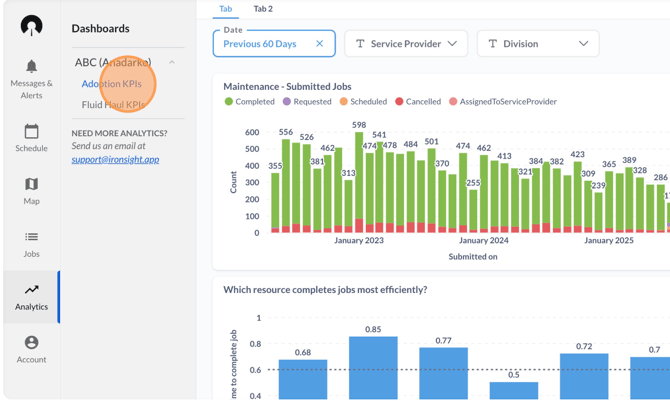Screen dimensions: 670x401
Task: Select the Analytics trend icon
Action: click(x=31, y=290)
